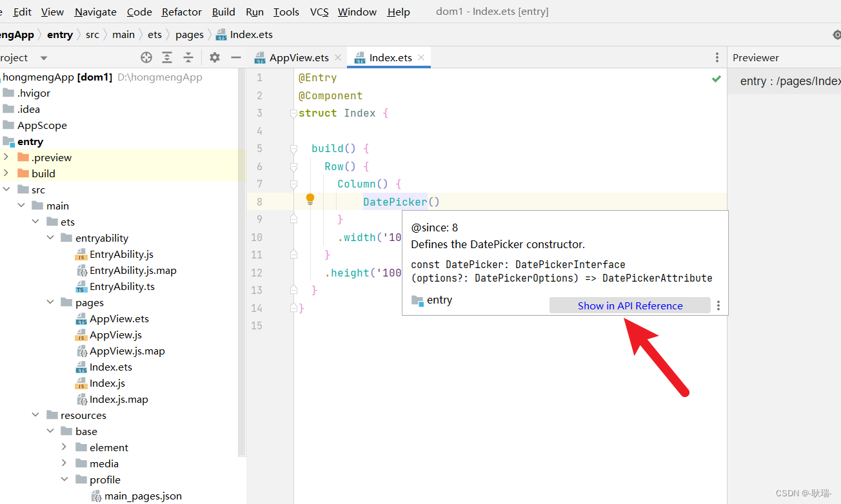
Task: Select EntryAbility.js file
Action: click(121, 254)
